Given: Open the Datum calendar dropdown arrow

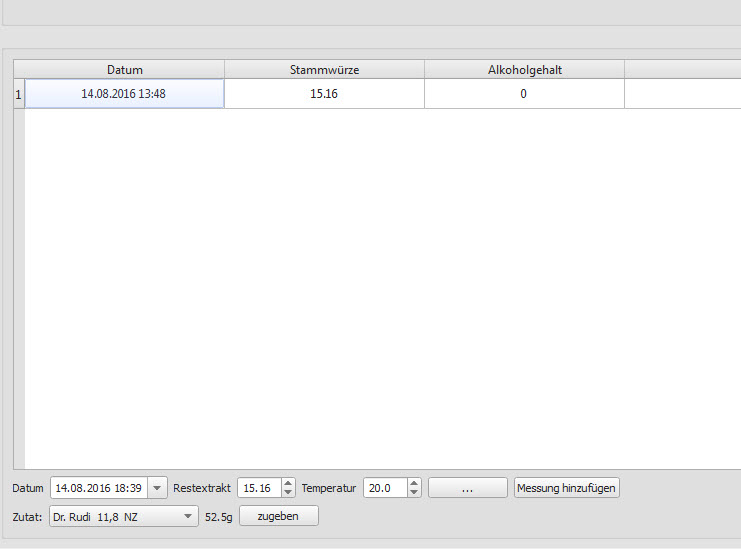Looking at the screenshot, I should point(157,488).
